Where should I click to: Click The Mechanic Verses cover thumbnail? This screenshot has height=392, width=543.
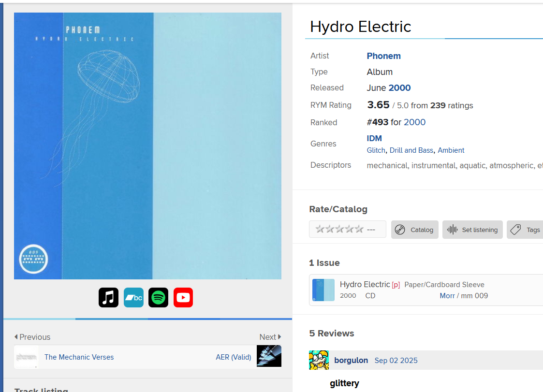pos(26,357)
